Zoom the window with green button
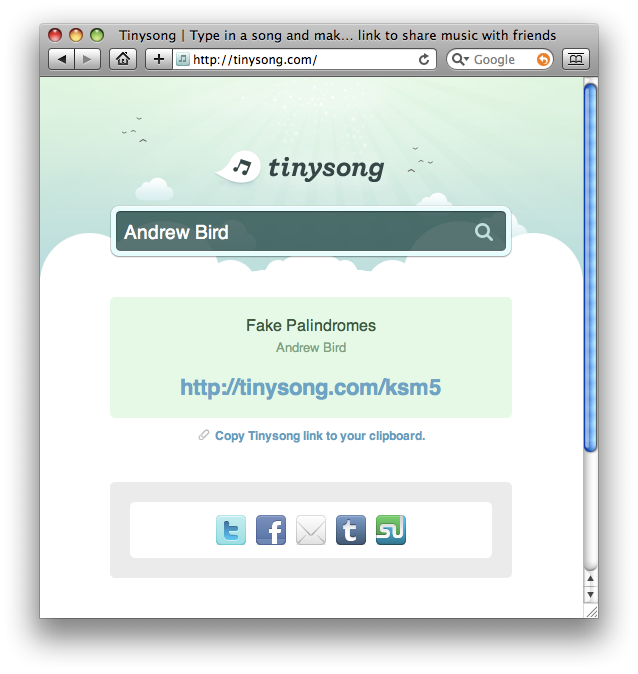 point(97,35)
